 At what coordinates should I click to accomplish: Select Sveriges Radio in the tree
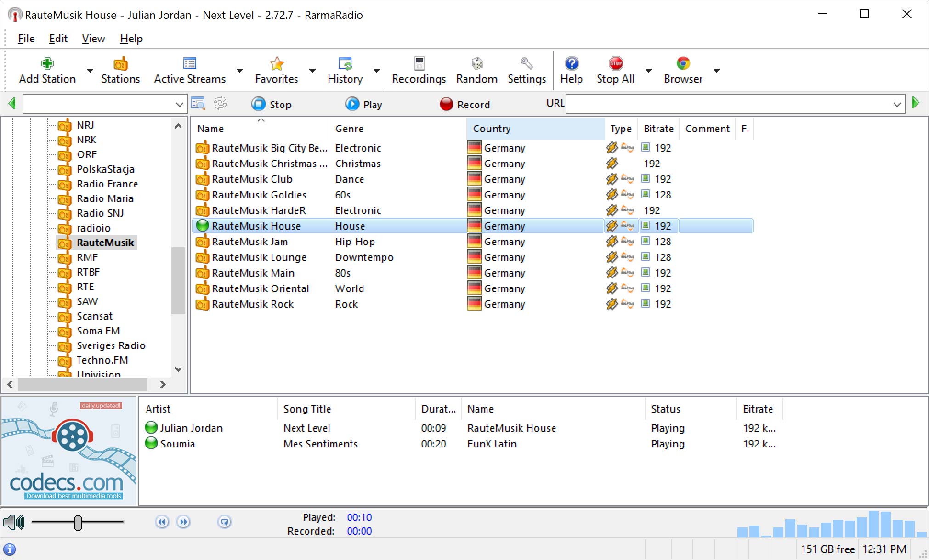(x=111, y=345)
